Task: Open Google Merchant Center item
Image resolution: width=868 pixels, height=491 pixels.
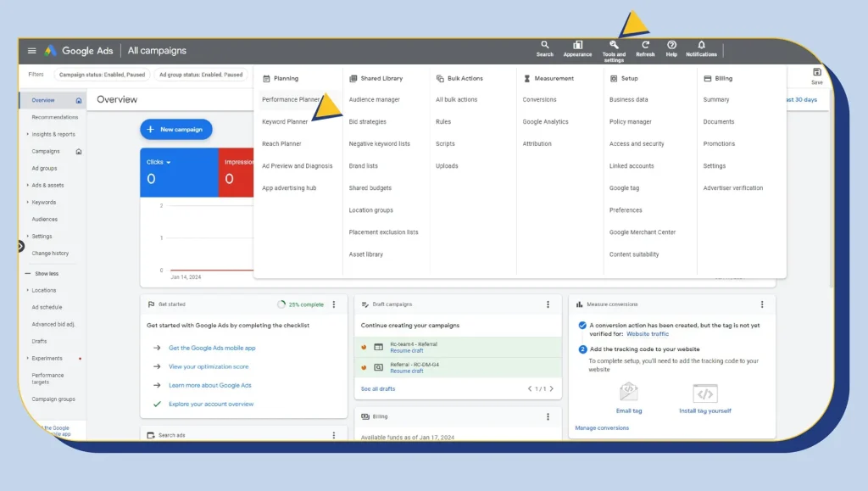Action: tap(643, 232)
